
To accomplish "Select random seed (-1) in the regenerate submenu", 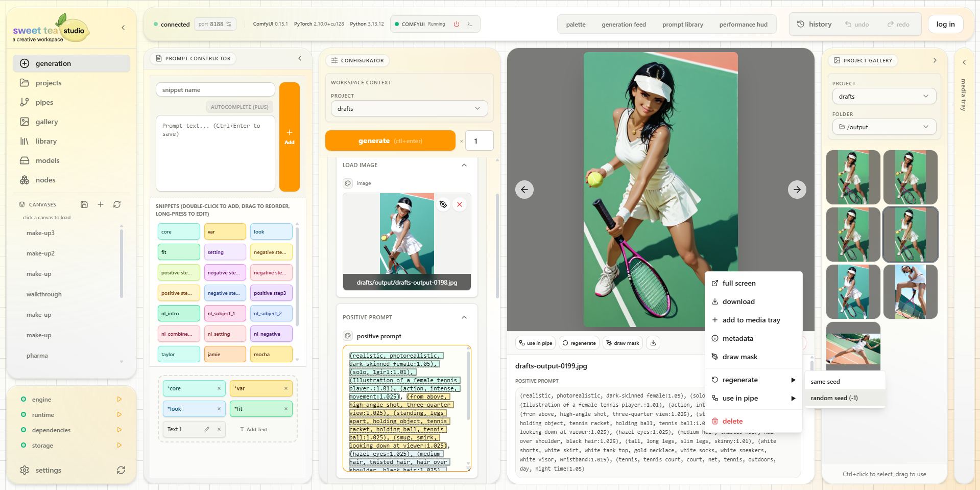I will [x=833, y=398].
